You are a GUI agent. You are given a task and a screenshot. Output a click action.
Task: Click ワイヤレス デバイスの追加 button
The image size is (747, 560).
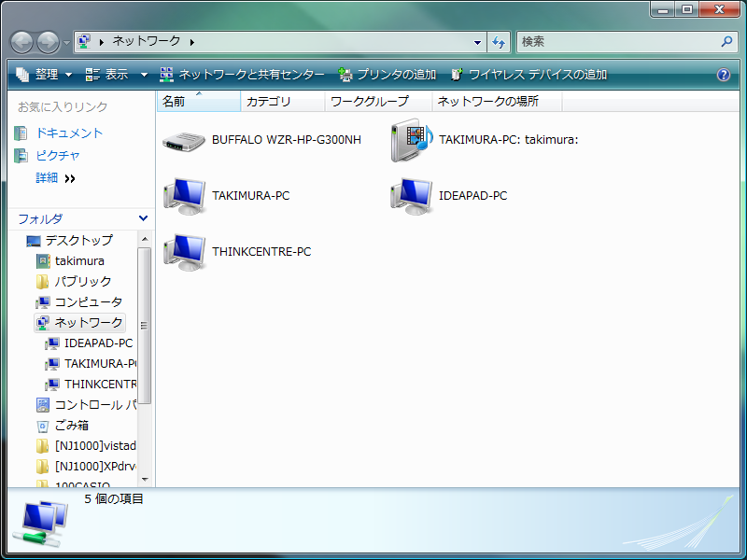point(529,75)
